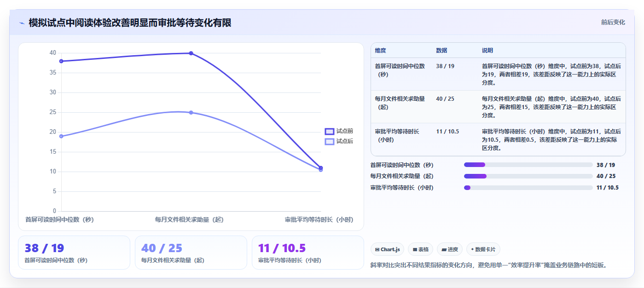644x288 pixels.
Task: Open the 11 / 10.5 stat card
Action: (x=308, y=253)
